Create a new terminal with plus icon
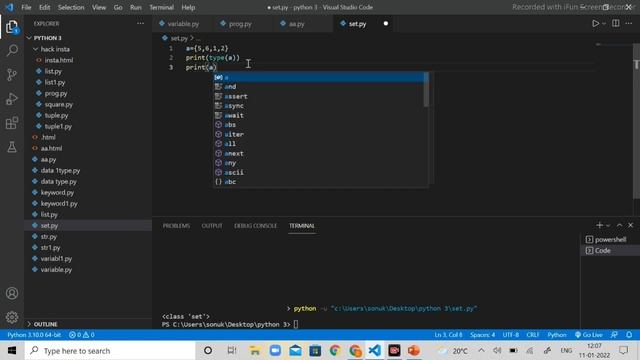640x360 pixels. tap(599, 225)
